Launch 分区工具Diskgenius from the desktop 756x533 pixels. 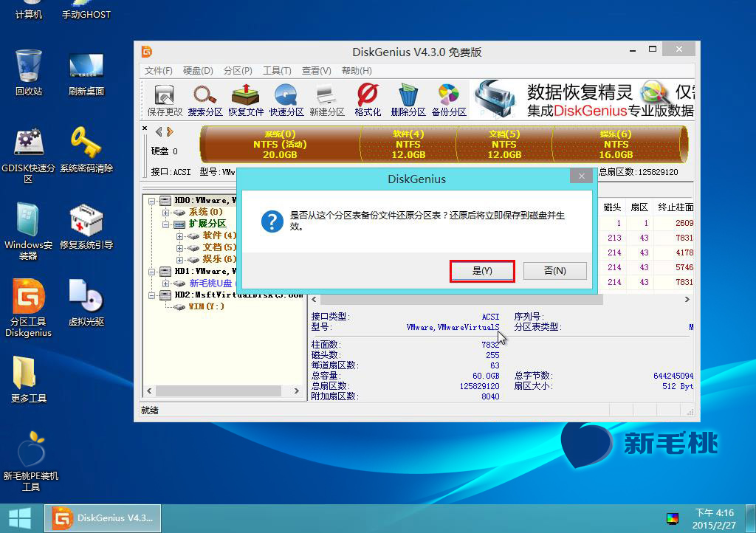pos(29,308)
